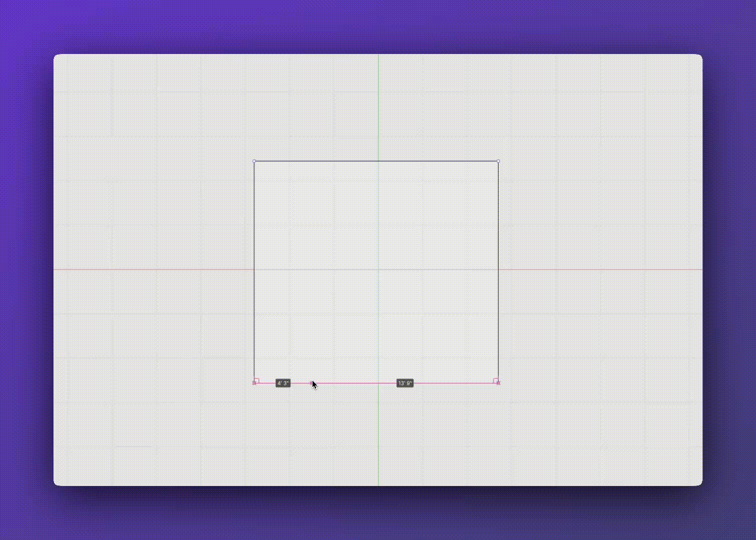The image size is (756, 540).
Task: Select the rectangle's bottom-left corner point
Action: pyautogui.click(x=254, y=383)
